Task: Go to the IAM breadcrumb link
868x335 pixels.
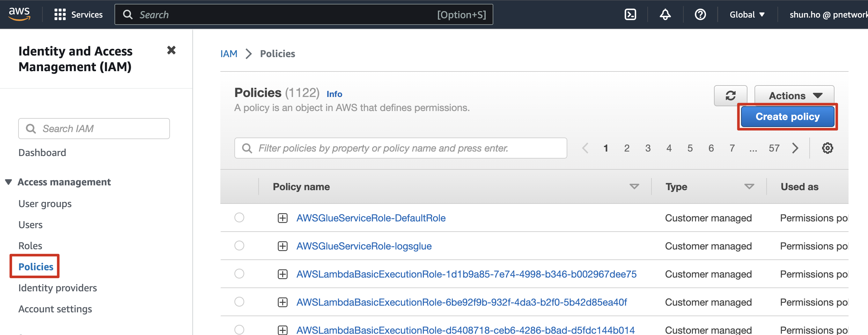Action: 228,54
